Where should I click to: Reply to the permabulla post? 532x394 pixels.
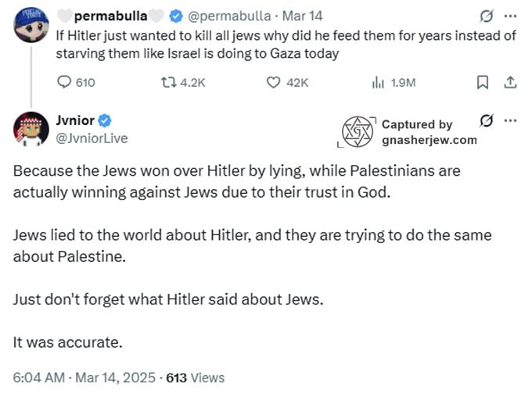[64, 82]
